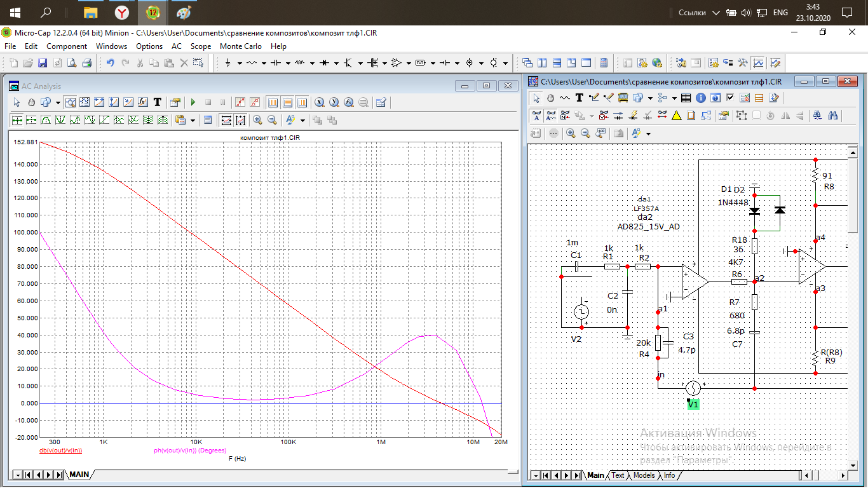Cascade windows using the toolbar icon
This screenshot has height=488, width=868.
[x=527, y=63]
